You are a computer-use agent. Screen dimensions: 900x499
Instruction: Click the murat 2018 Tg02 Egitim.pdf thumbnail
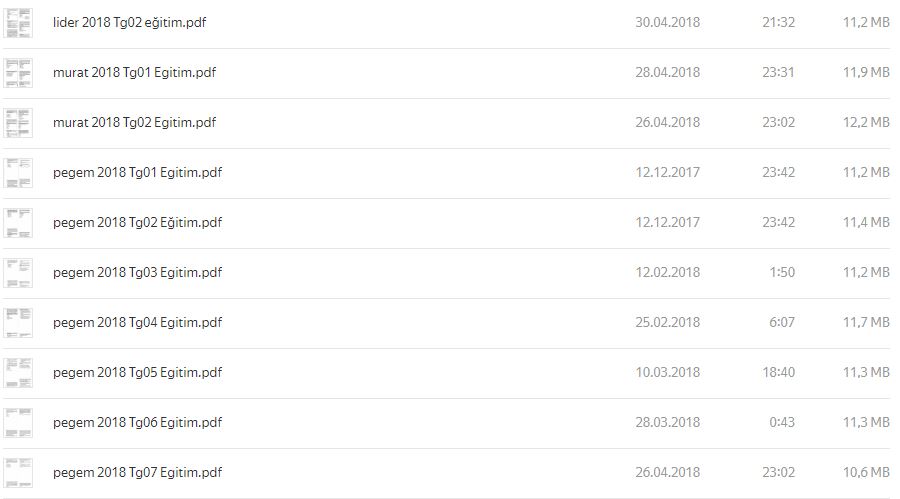click(18, 123)
